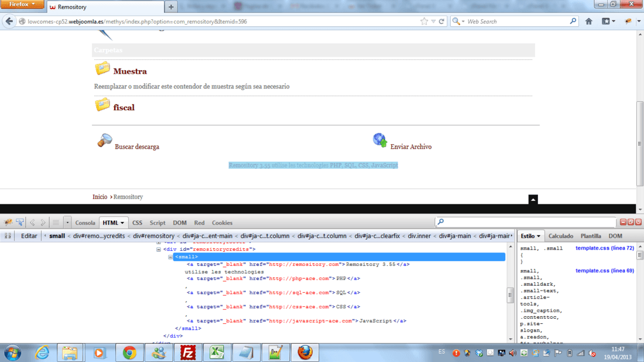Click the http://remository.com href value
This screenshot has width=644, height=362.
click(x=304, y=264)
